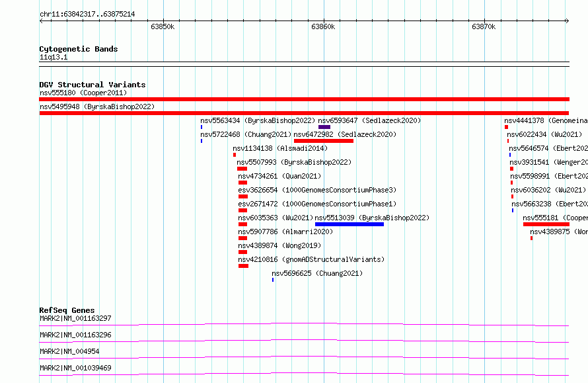The height and width of the screenshot is (383, 588).
Task: Open variant nsv5563434 (ByrskaBishop2022)
Action: tap(258, 120)
